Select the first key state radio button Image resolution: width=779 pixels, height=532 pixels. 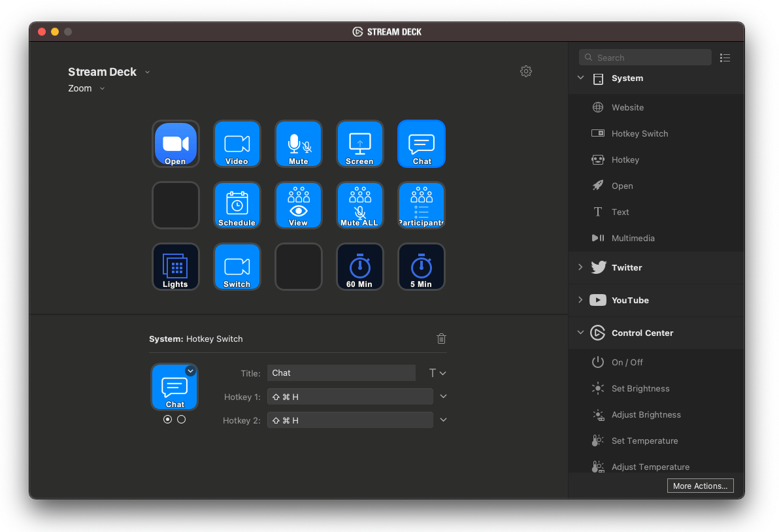pos(168,420)
